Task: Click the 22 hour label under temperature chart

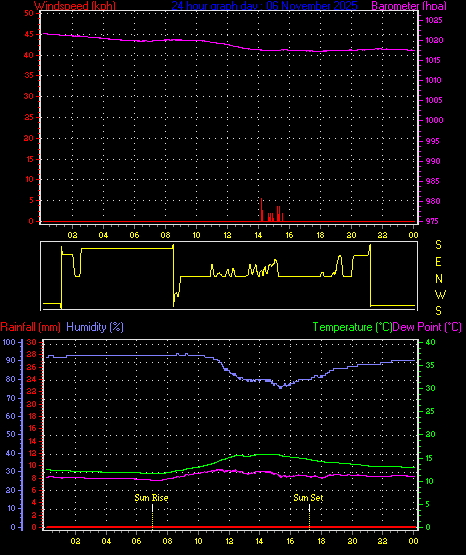Action: (x=383, y=541)
